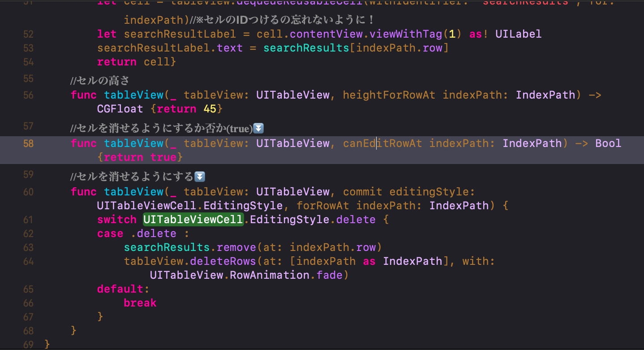Click the canEditRowAt parameter label
This screenshot has height=350, width=644.
click(382, 143)
